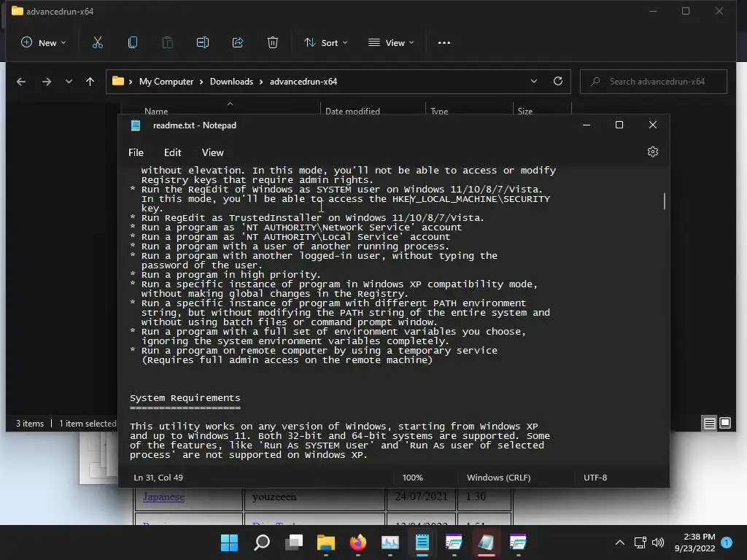Viewport: 747px width, 560px height.
Task: Open the taskbar clock and date
Action: coord(694,542)
